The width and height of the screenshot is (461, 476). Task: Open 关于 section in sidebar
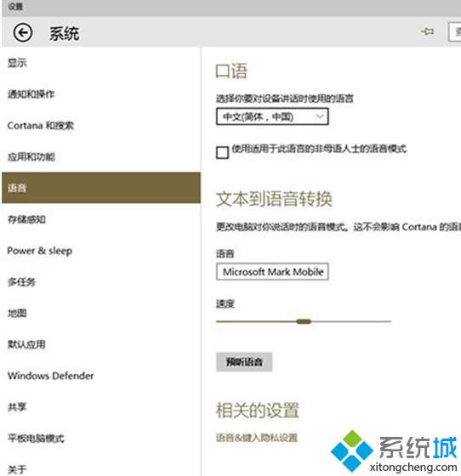17,469
